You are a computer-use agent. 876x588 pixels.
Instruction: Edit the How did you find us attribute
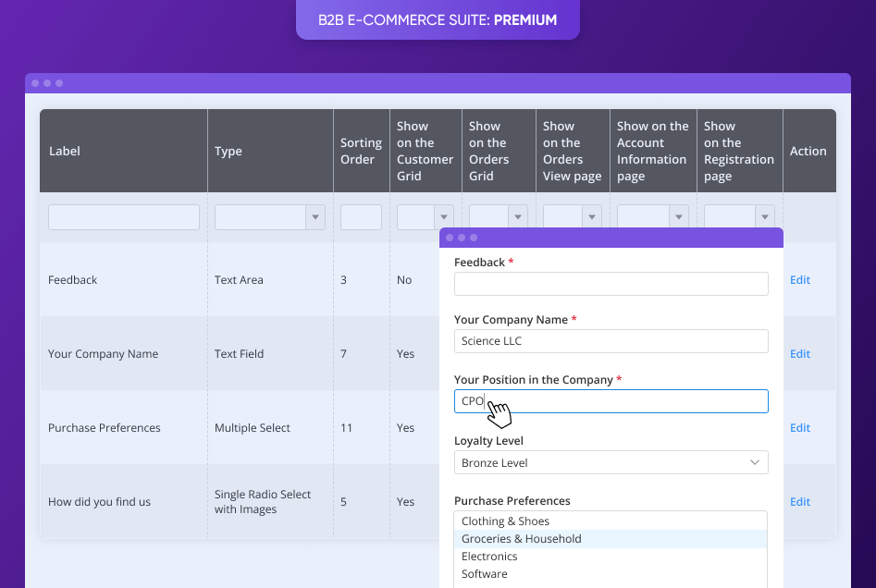[799, 501]
